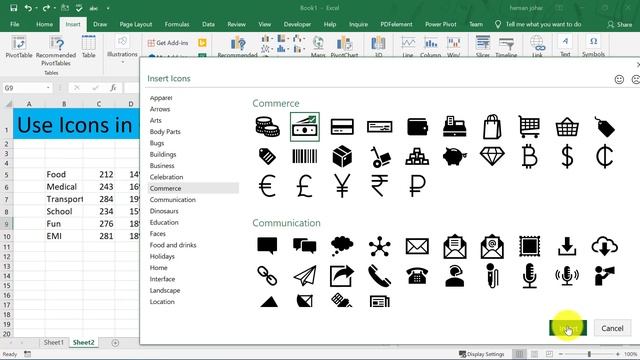Select the shopping cart icon
The image size is (640, 360).
coord(529,127)
